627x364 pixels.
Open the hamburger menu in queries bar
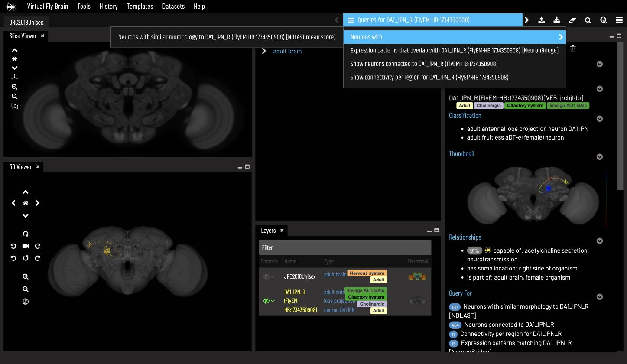coord(351,20)
